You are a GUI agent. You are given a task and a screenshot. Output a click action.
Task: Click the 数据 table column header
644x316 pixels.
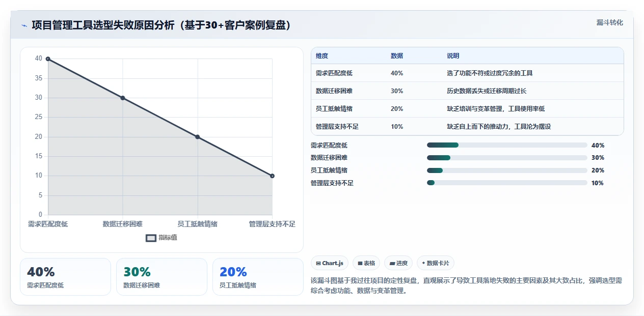(396, 55)
